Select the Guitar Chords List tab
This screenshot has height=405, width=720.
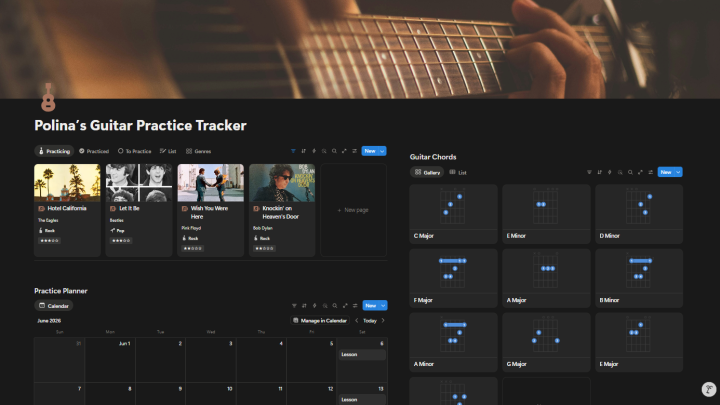click(x=458, y=173)
